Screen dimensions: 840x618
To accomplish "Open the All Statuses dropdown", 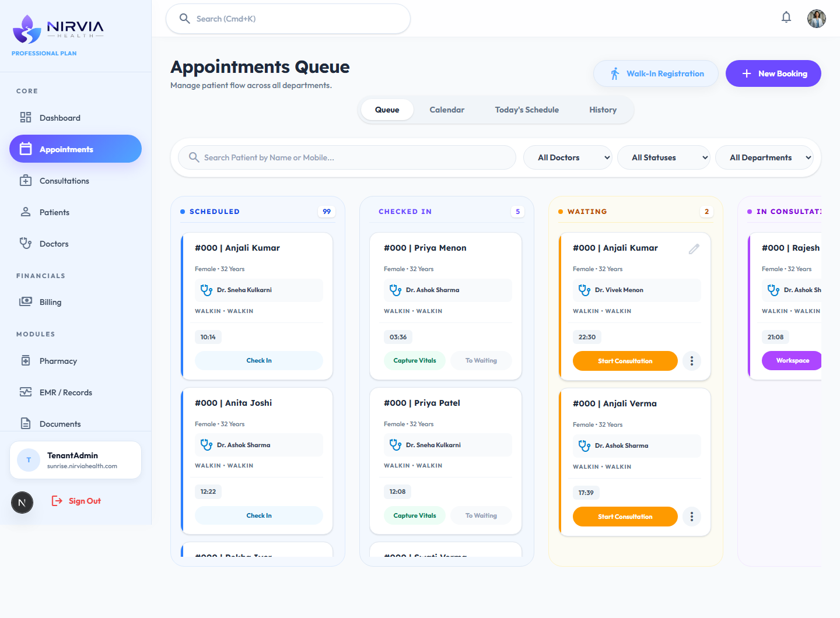I will [664, 157].
